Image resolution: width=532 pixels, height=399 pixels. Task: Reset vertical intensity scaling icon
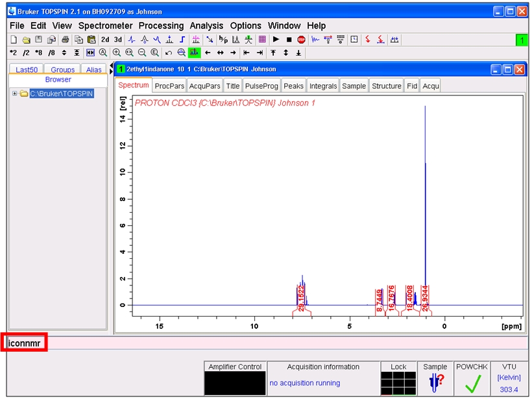[x=77, y=53]
